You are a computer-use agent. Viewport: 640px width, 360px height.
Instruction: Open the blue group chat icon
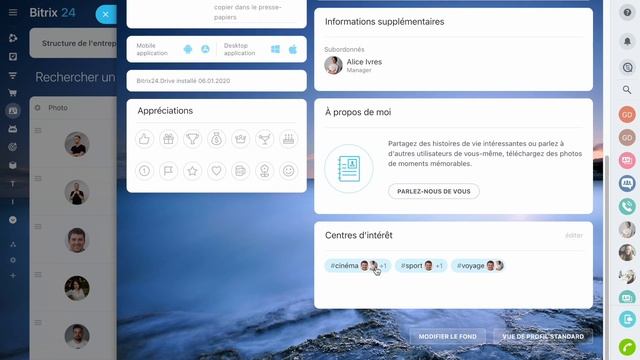coord(627,183)
